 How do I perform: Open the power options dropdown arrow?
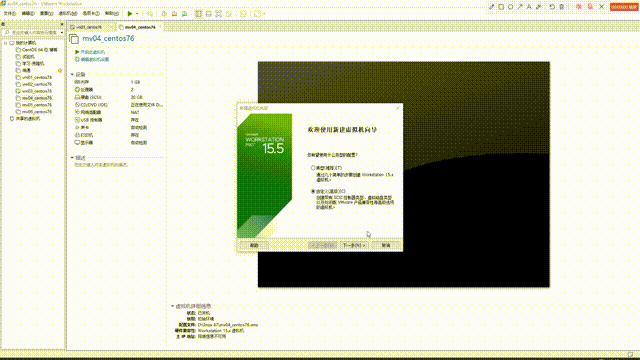(137, 13)
